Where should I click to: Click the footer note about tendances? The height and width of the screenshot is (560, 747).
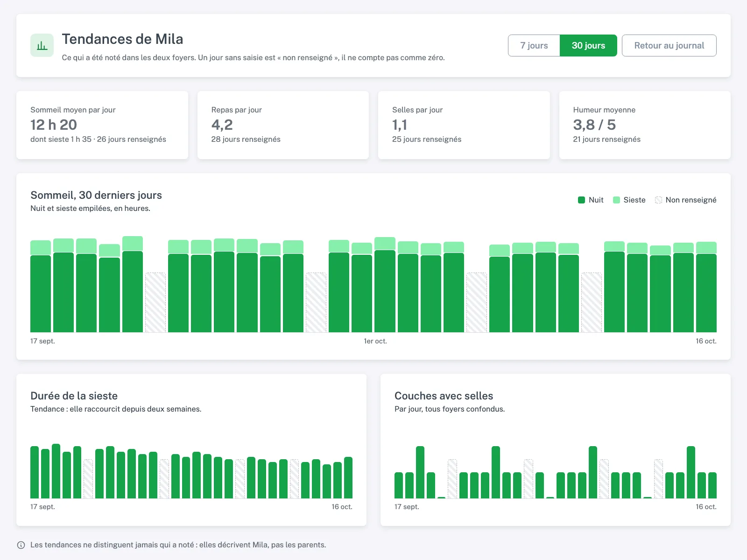(x=178, y=545)
